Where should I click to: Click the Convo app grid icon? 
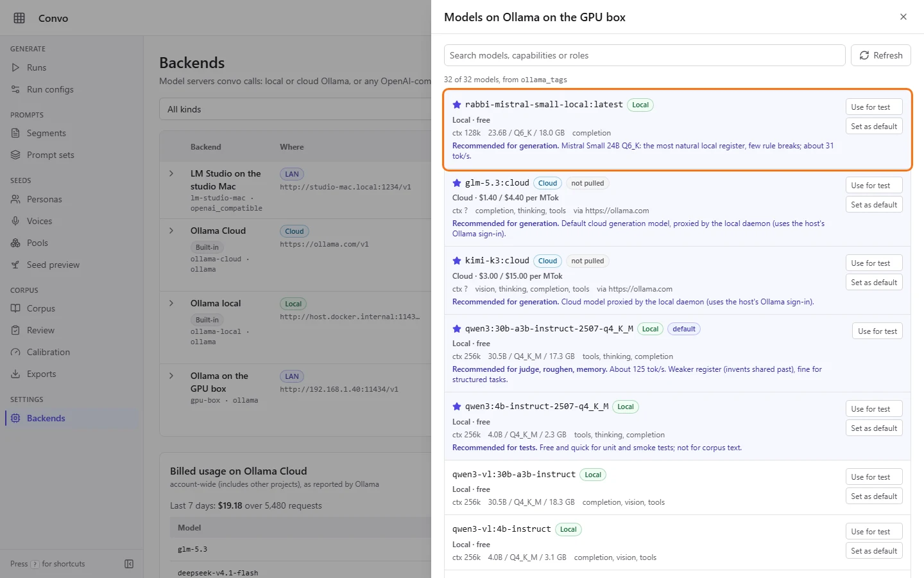(19, 18)
